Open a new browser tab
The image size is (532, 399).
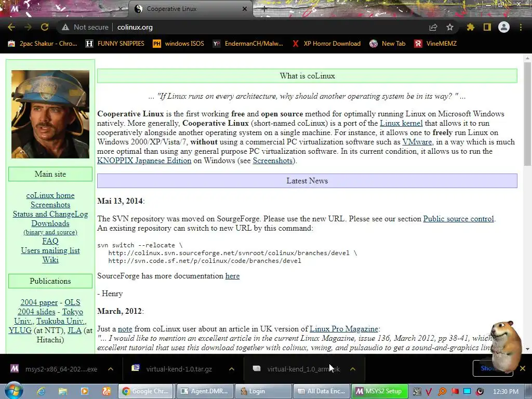click(x=264, y=9)
